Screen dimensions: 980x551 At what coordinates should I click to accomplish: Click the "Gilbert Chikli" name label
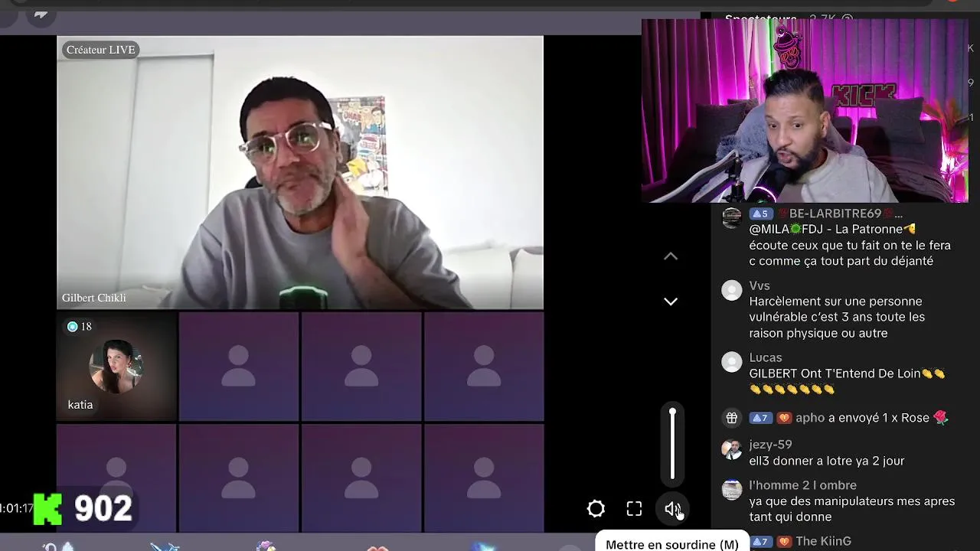pos(94,298)
